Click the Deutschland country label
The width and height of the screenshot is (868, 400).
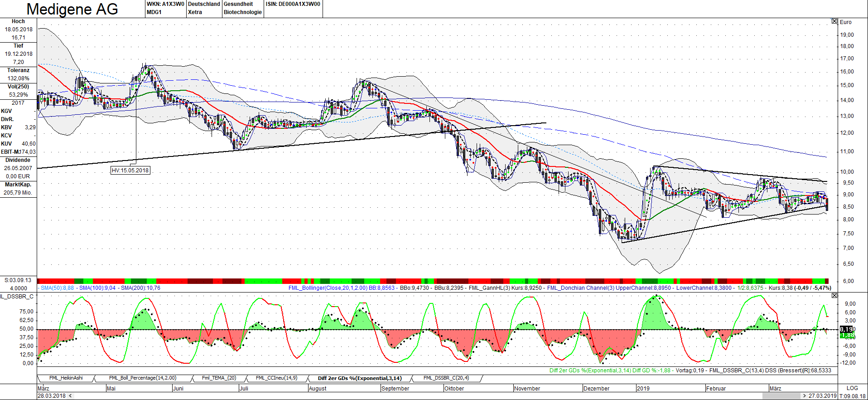click(x=204, y=4)
